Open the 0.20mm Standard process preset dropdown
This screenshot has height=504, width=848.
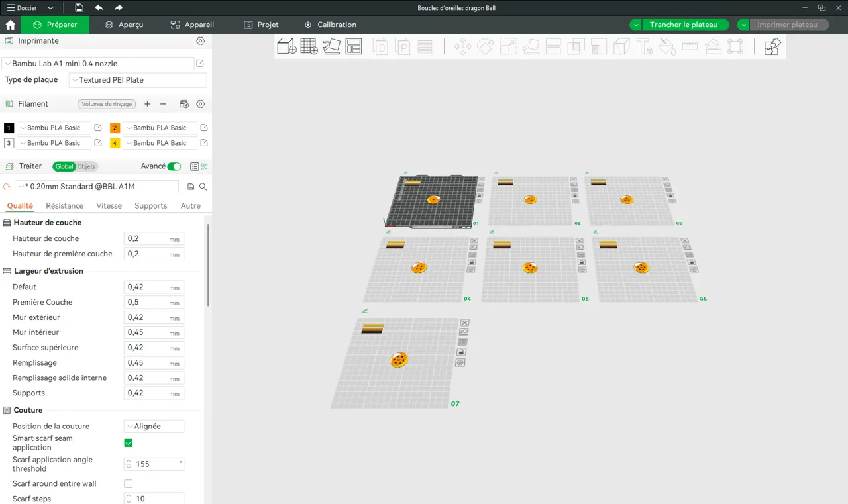[97, 187]
